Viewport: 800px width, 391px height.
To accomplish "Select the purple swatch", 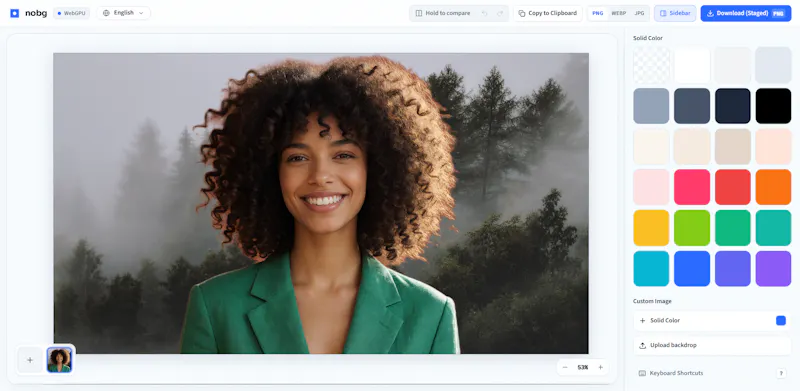I will pyautogui.click(x=773, y=268).
